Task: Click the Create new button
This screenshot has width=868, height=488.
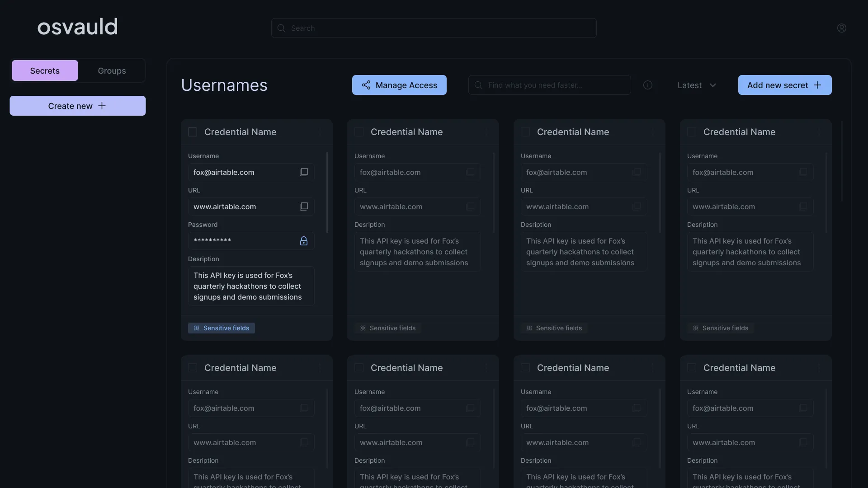Action: pyautogui.click(x=78, y=106)
